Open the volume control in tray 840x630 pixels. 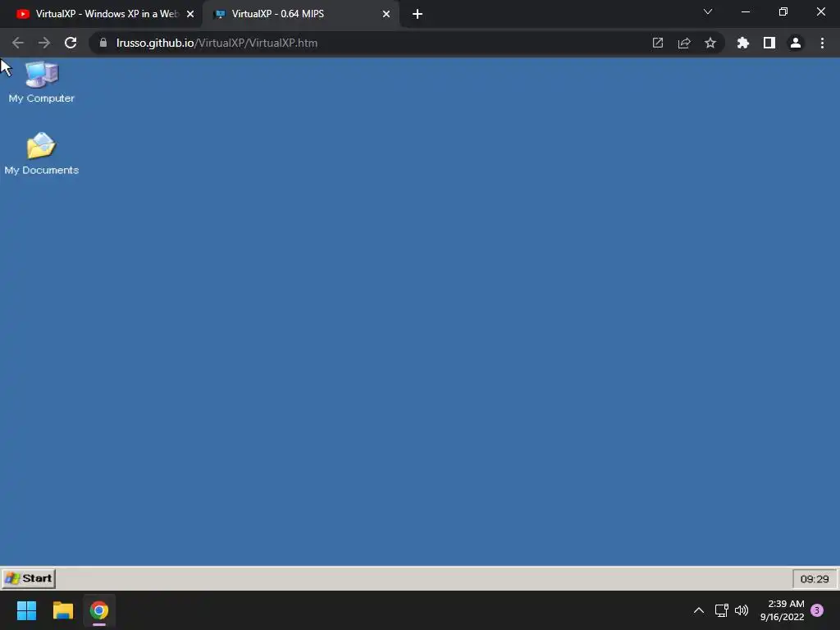click(x=742, y=610)
